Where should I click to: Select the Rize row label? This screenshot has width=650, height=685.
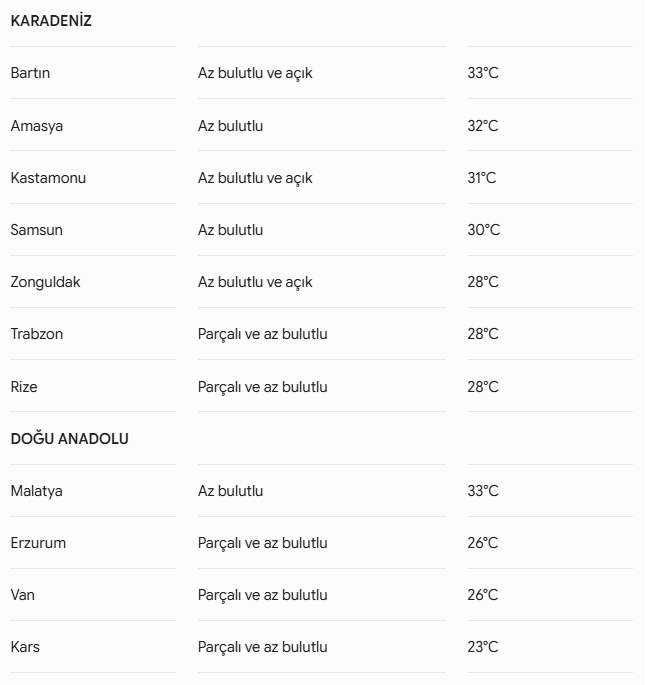tap(24, 387)
